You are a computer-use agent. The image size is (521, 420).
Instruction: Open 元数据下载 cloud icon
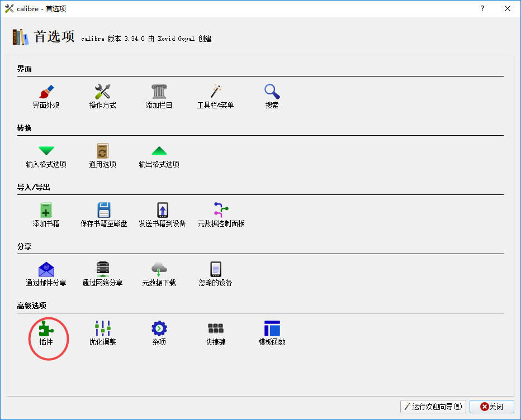[x=159, y=269]
